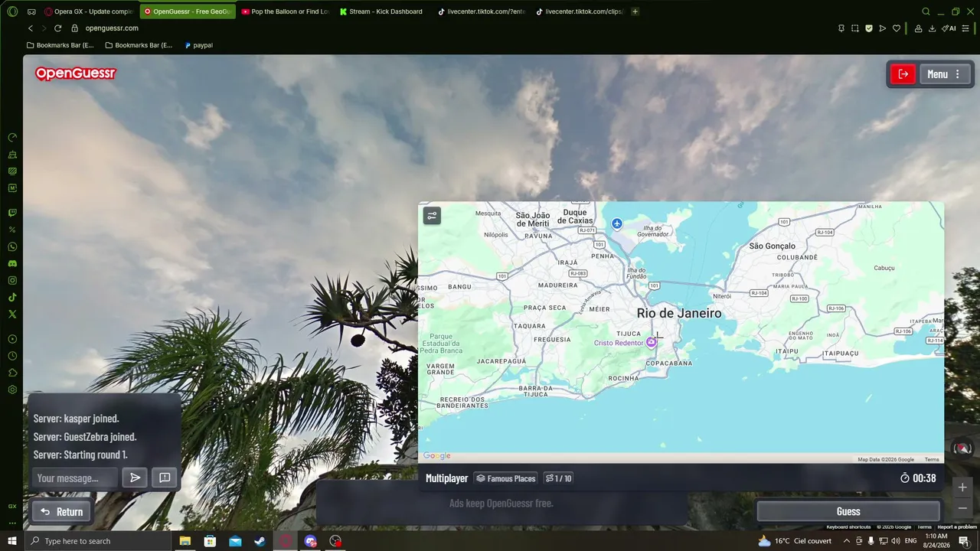Zoom in the street view
This screenshot has height=551, width=980.
click(962, 487)
